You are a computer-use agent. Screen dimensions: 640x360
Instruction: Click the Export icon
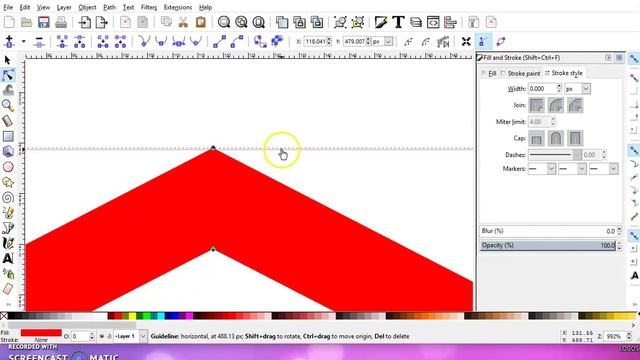101,22
